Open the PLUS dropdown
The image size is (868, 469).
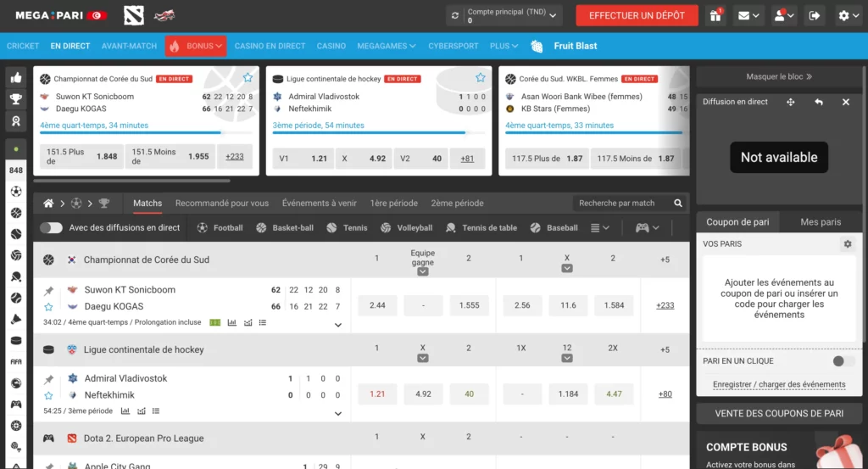click(504, 46)
